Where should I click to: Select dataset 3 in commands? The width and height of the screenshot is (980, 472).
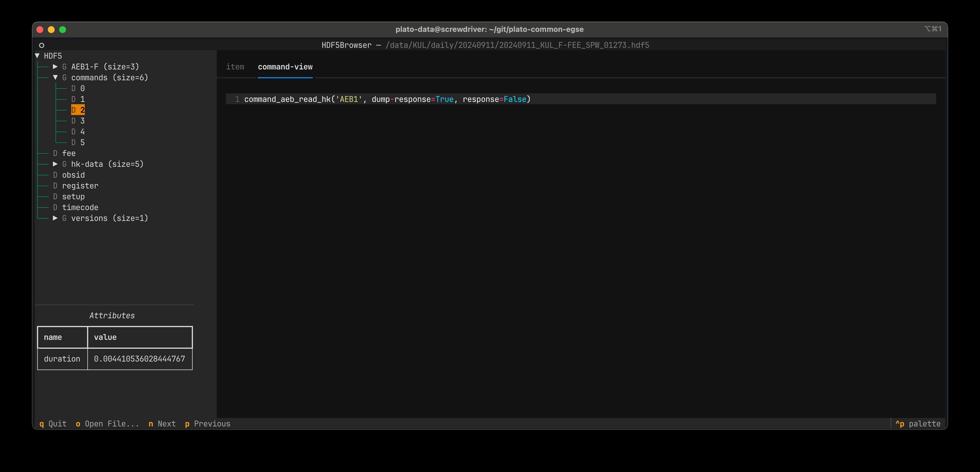[78, 121]
